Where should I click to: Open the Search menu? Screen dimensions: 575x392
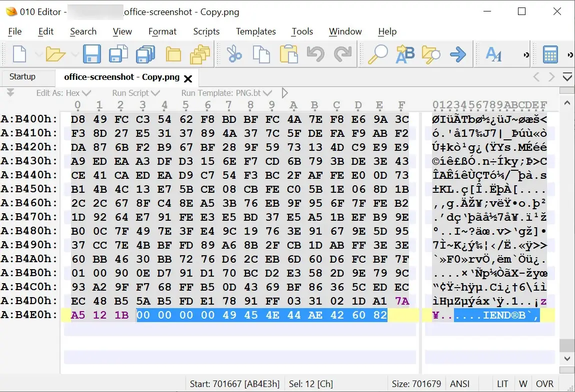(x=83, y=31)
